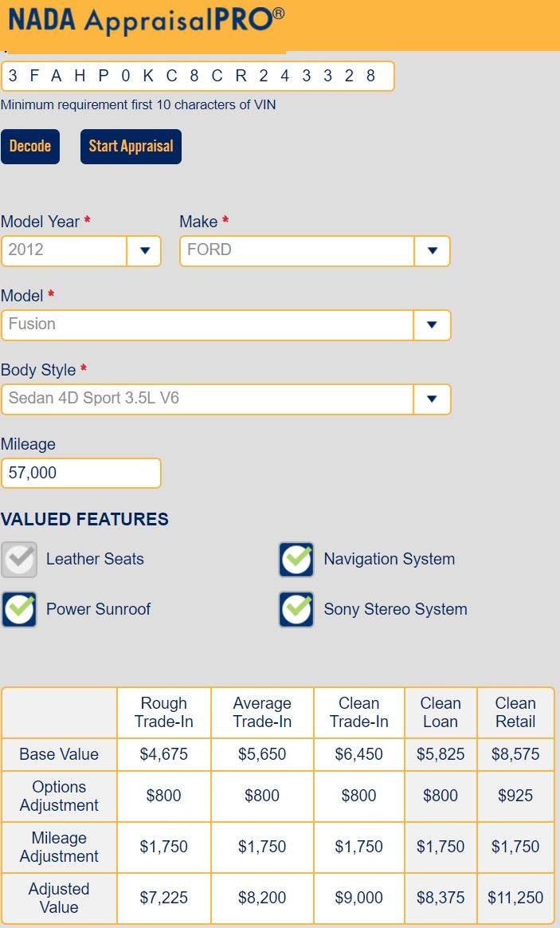This screenshot has height=928, width=560.
Task: Select the 2012 Model Year field
Action: click(65, 251)
